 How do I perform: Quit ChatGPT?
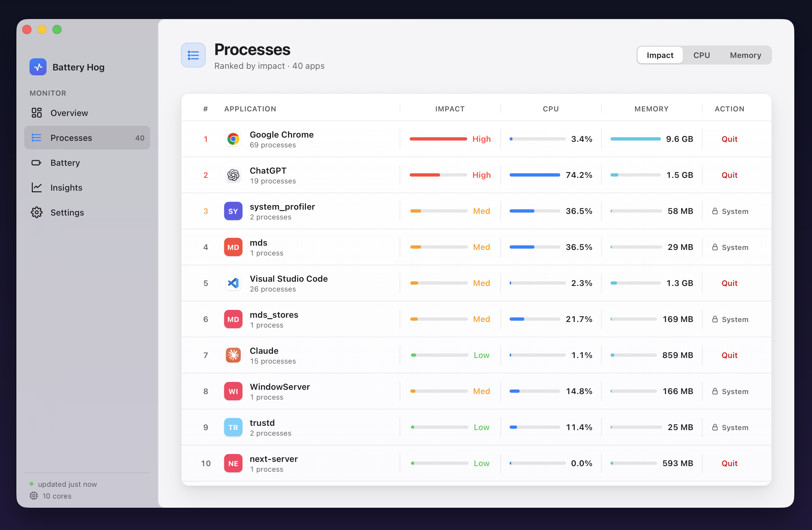pyautogui.click(x=729, y=175)
